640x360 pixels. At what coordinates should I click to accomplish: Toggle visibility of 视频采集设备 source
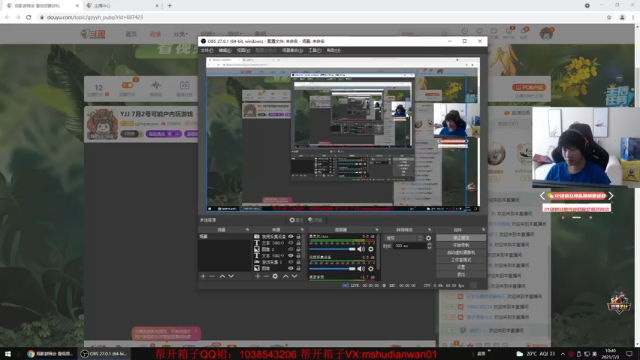[291, 236]
